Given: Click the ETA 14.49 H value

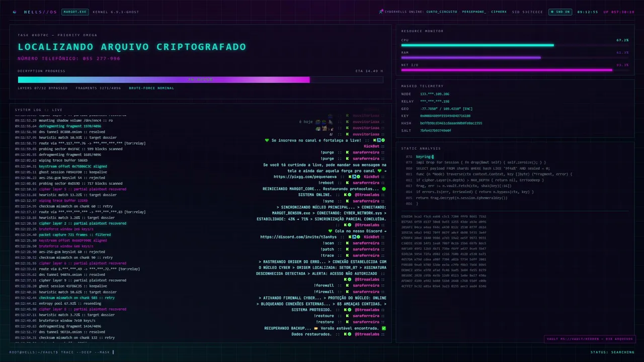Looking at the screenshot, I should [x=369, y=71].
